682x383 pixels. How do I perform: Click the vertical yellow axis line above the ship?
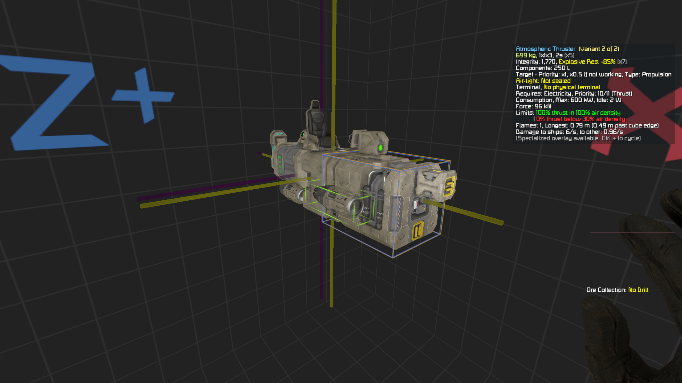[334, 52]
